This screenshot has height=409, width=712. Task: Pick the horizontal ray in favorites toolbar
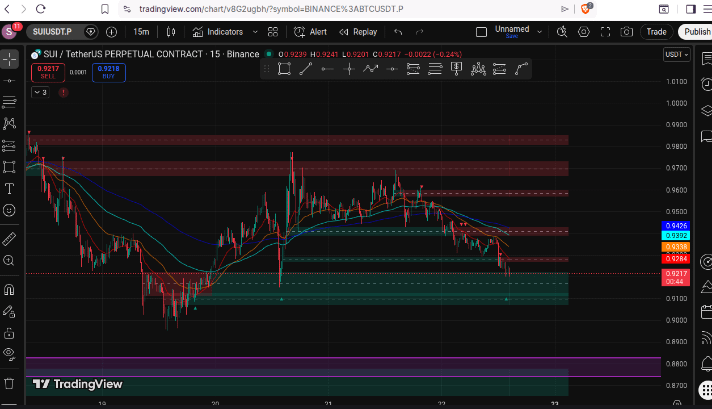pyautogui.click(x=327, y=69)
